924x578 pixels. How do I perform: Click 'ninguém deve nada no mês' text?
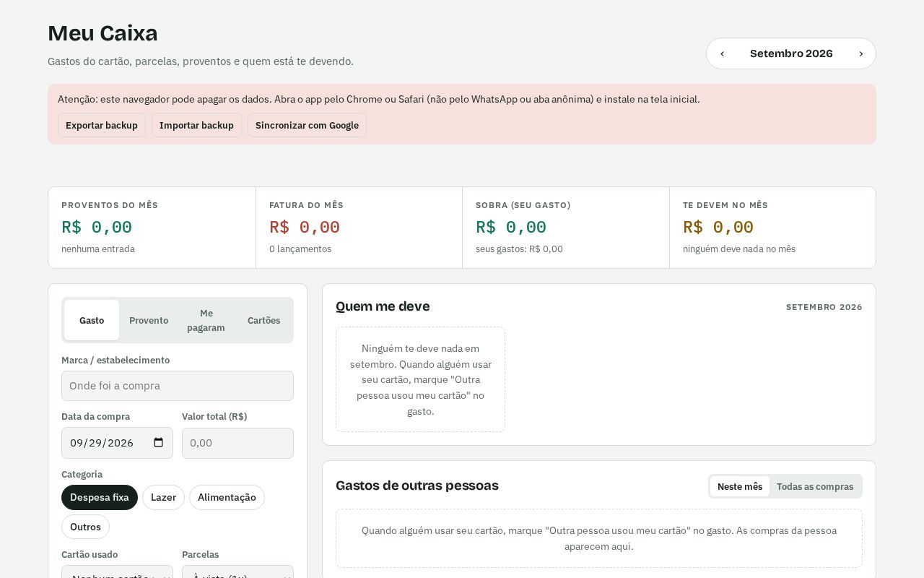click(x=739, y=249)
